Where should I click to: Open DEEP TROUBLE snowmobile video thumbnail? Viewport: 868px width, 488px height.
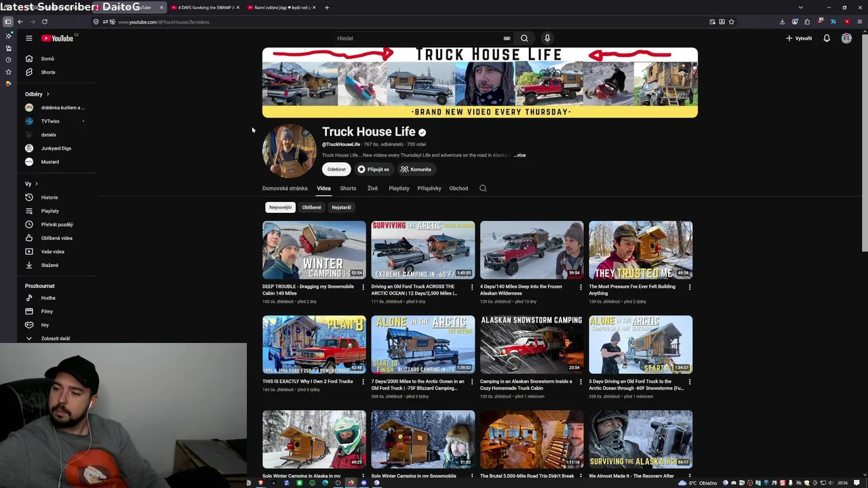[314, 250]
